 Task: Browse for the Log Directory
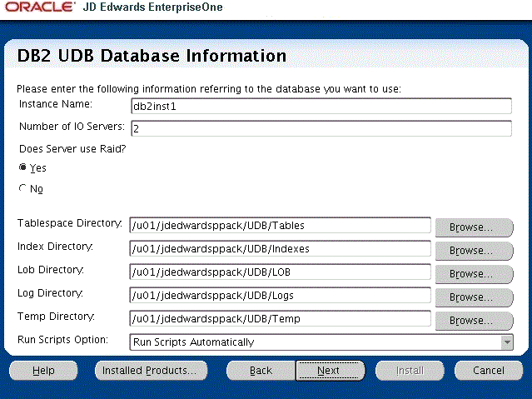[474, 297]
